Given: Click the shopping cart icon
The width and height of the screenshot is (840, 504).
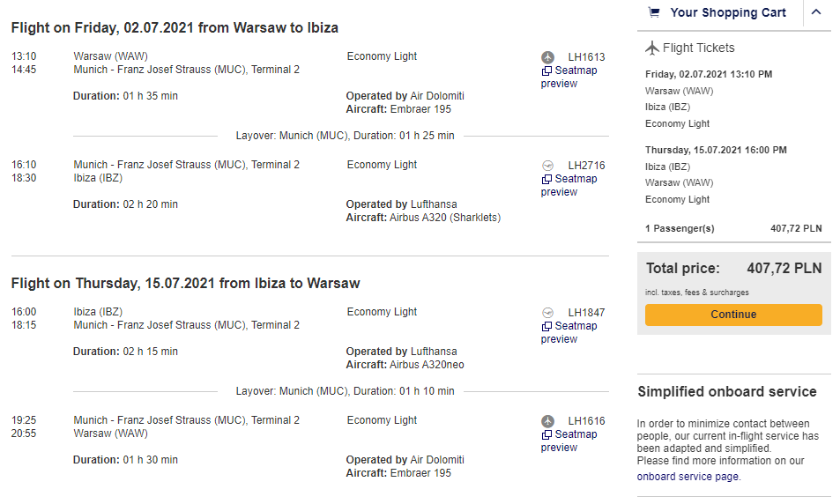Looking at the screenshot, I should click(x=654, y=12).
